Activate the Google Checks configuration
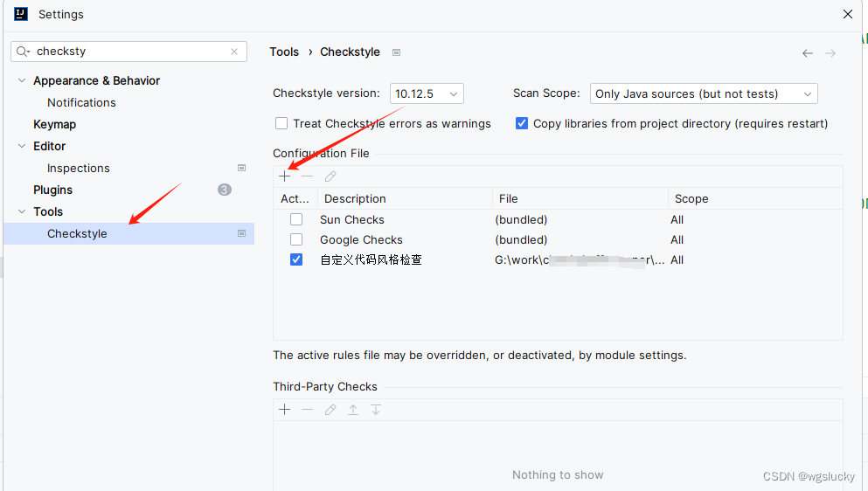The height and width of the screenshot is (491, 868). 296,239
